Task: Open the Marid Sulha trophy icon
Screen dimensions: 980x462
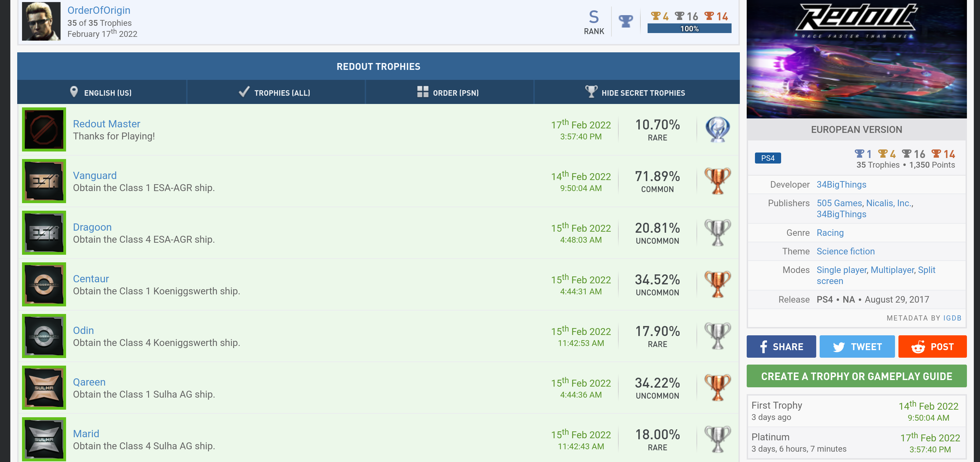Action: (44, 439)
